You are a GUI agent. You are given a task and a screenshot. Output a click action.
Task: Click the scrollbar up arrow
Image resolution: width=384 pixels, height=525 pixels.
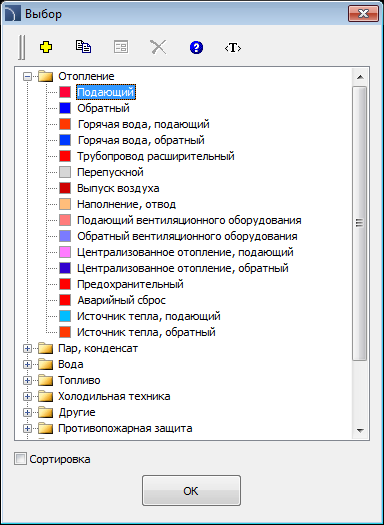tap(360, 77)
